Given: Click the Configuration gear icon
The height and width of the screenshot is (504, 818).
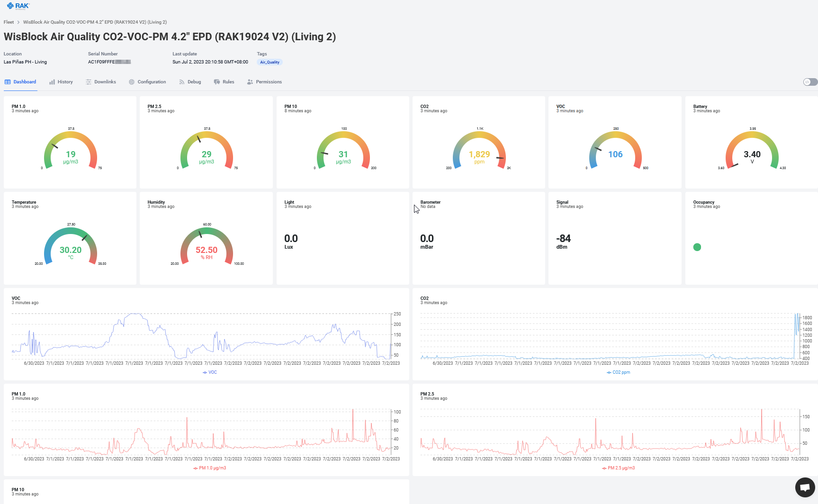Looking at the screenshot, I should coord(132,82).
